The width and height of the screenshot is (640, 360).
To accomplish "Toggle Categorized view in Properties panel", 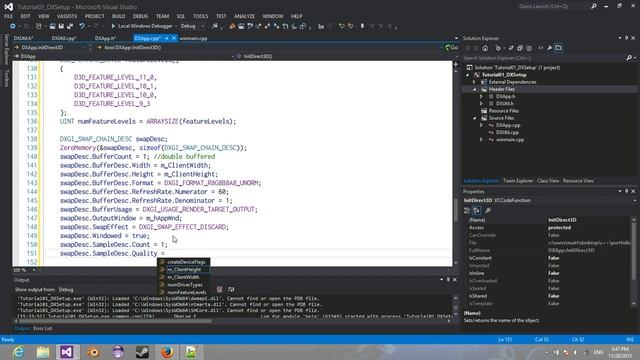I will [467, 211].
